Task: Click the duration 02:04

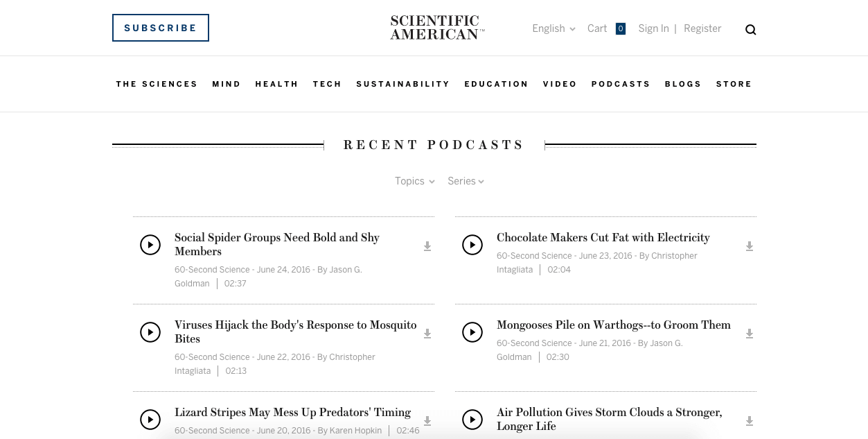Action: click(559, 270)
